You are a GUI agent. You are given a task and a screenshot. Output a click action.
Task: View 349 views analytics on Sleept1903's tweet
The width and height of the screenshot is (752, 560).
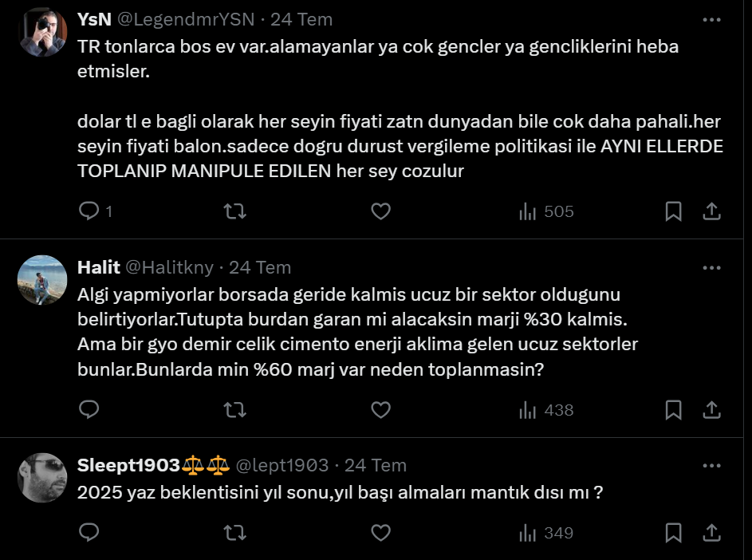pyautogui.click(x=546, y=533)
